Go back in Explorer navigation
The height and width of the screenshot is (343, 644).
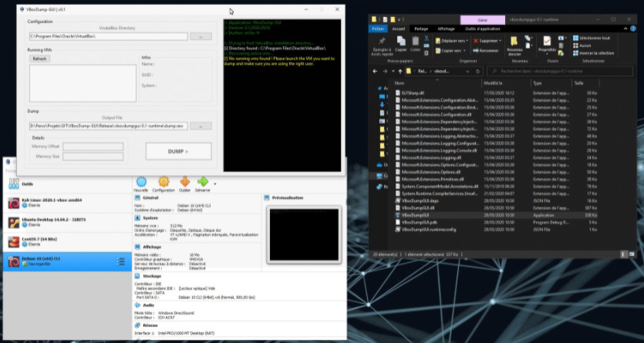pos(375,71)
